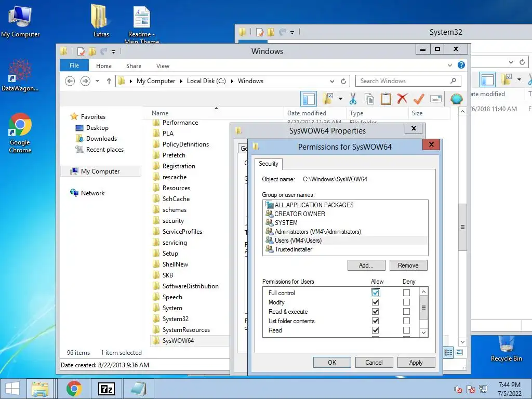Open the address bar history dropdown in Windows window
The width and height of the screenshot is (532, 399).
pos(332,81)
